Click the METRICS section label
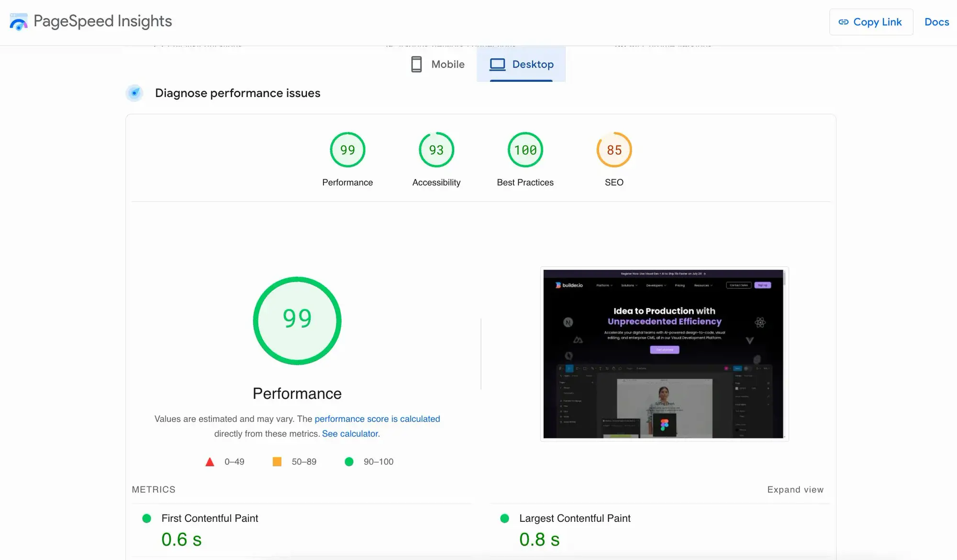 coord(154,490)
